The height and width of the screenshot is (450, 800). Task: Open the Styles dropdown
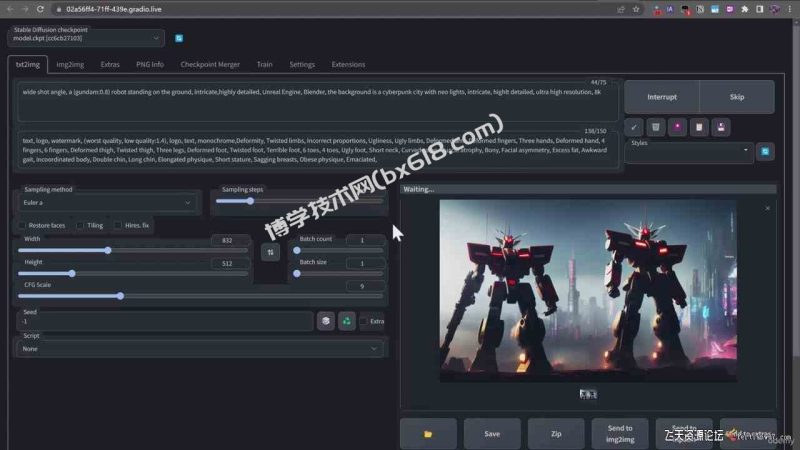[689, 152]
